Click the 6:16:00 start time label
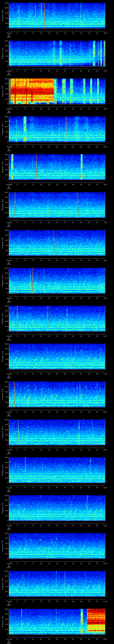The height and width of the screenshot is (644, 114). click(9, 601)
